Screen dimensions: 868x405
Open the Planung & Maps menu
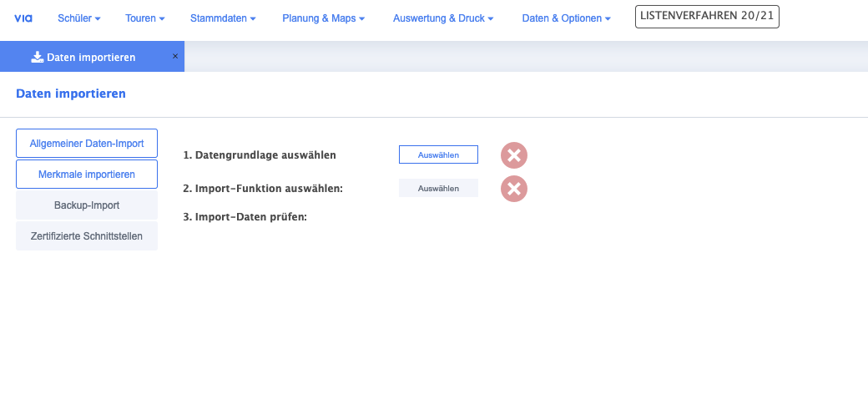point(324,18)
